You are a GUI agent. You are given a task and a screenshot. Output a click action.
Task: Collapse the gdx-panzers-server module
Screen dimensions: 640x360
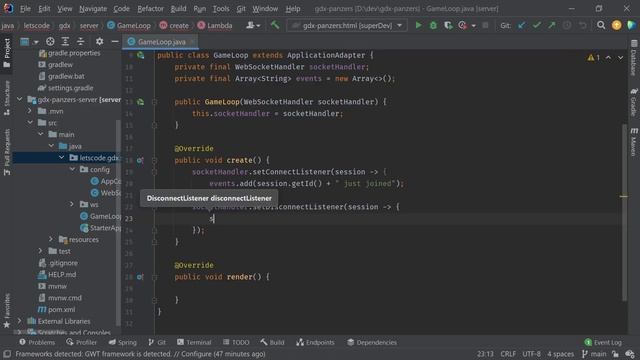(20, 99)
